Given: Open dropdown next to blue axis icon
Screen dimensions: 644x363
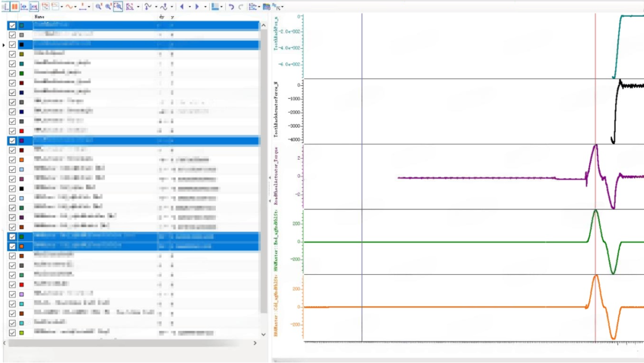Looking at the screenshot, I should [222, 7].
